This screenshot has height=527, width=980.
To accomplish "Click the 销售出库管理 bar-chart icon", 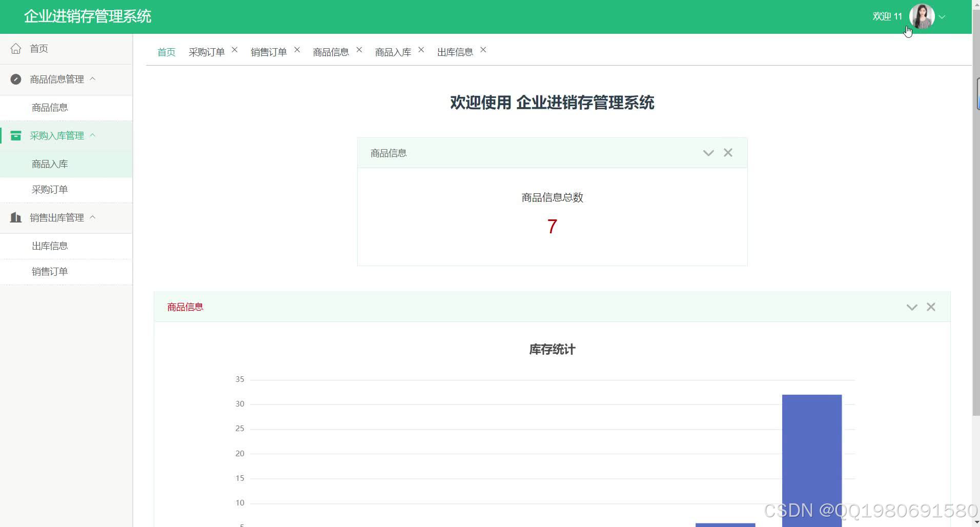I will pyautogui.click(x=16, y=218).
